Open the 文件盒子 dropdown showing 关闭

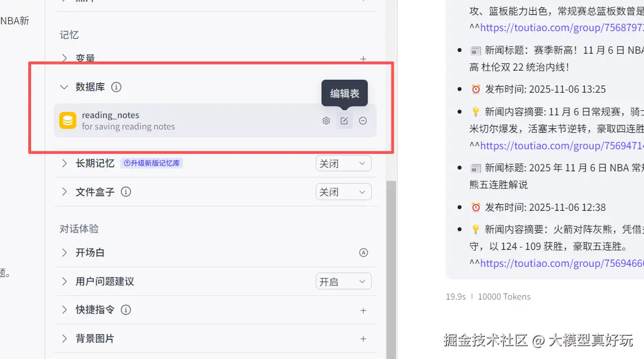[x=343, y=192]
